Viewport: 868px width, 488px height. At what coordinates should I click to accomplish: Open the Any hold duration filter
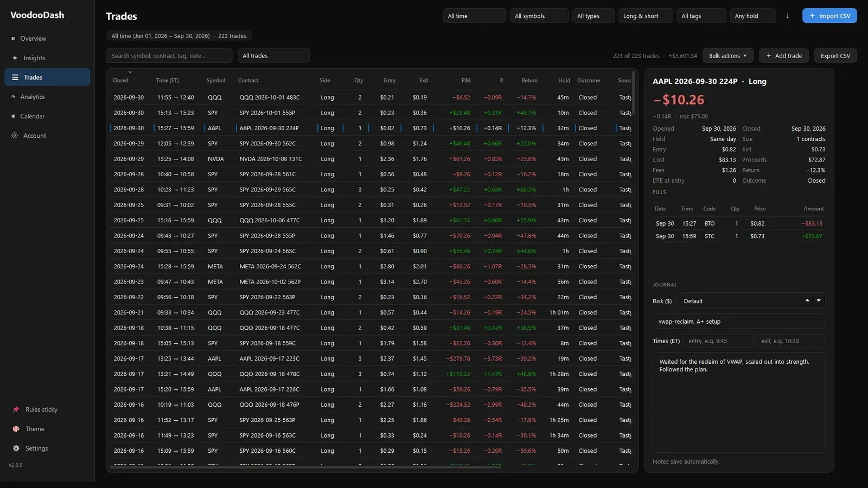(753, 16)
